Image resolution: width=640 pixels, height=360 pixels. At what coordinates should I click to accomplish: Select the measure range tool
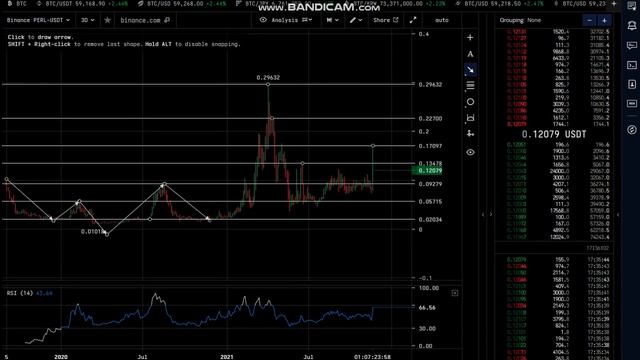470,118
